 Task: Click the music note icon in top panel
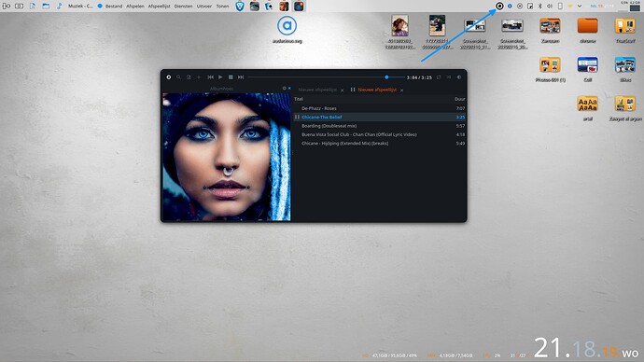[59, 7]
